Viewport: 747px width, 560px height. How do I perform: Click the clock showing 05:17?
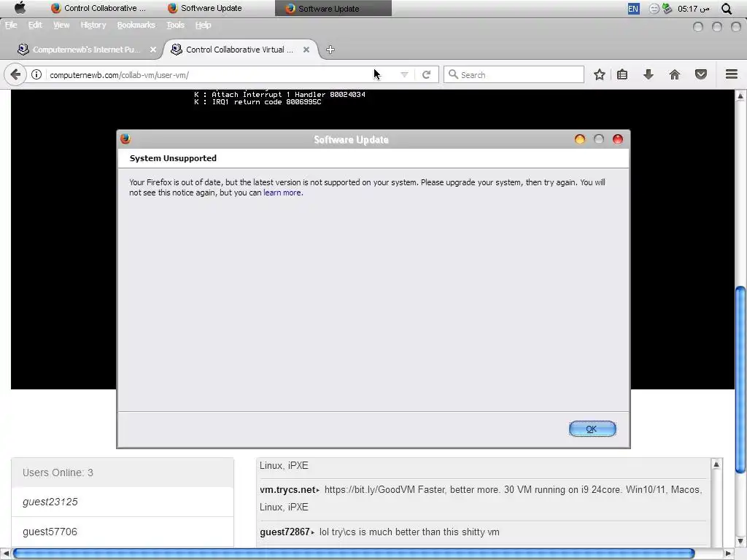[693, 9]
